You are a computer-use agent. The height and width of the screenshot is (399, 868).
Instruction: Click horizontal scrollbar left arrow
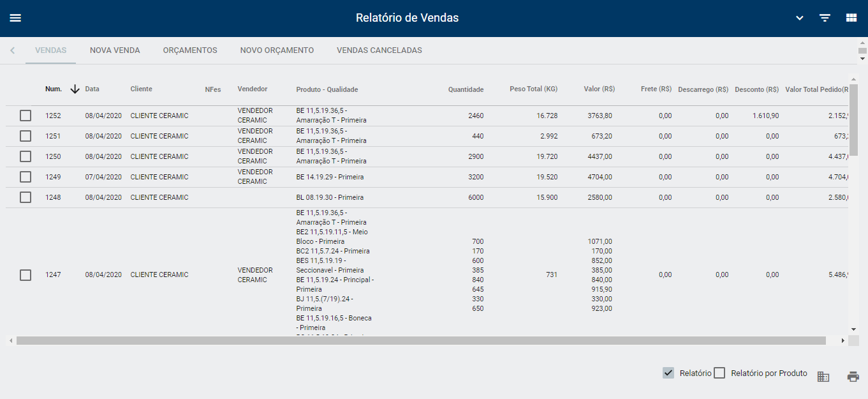coord(11,341)
